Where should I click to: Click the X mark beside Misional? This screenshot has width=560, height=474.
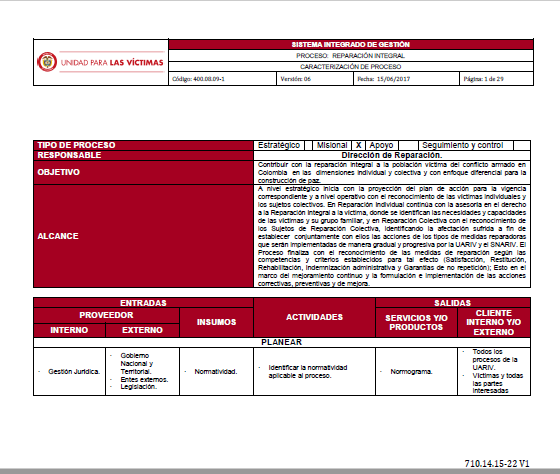[x=359, y=145]
